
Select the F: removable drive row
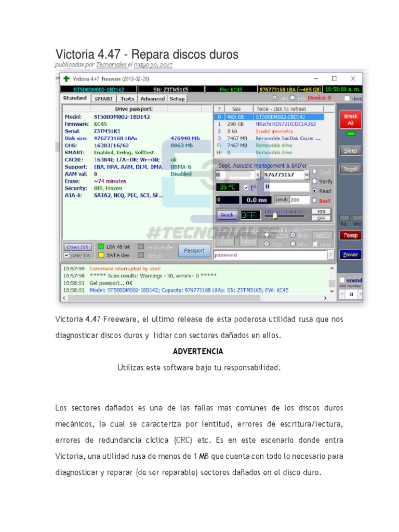pyautogui.click(x=269, y=145)
